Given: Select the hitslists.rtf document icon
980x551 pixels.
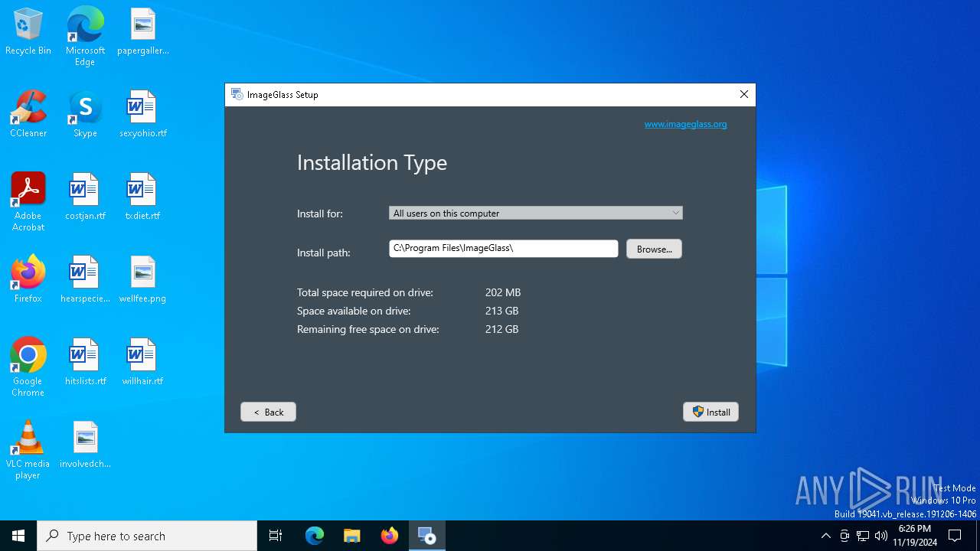Looking at the screenshot, I should pyautogui.click(x=85, y=362).
